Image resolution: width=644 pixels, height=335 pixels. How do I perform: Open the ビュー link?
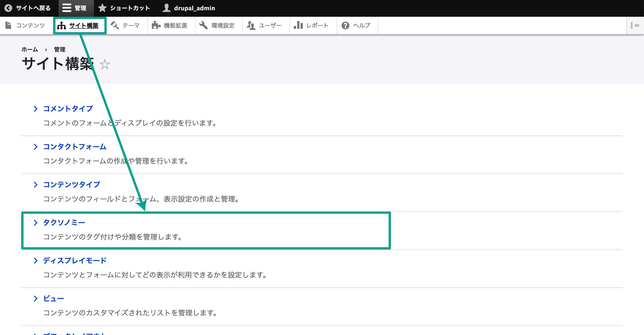(x=53, y=298)
